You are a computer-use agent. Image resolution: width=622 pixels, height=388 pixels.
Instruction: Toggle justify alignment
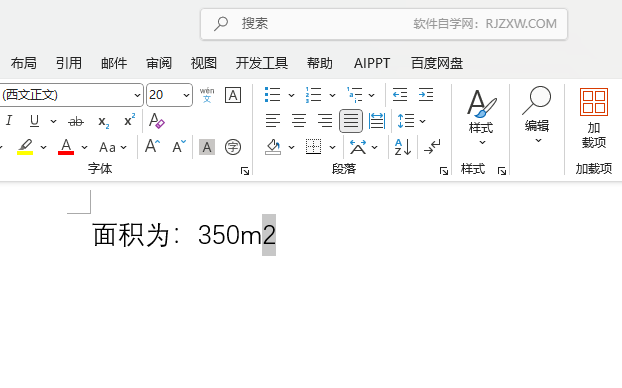coord(351,121)
